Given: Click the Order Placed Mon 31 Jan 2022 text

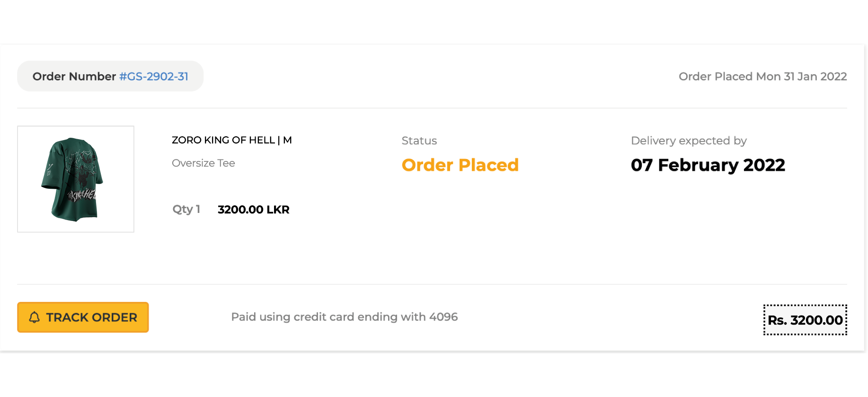Looking at the screenshot, I should point(762,77).
